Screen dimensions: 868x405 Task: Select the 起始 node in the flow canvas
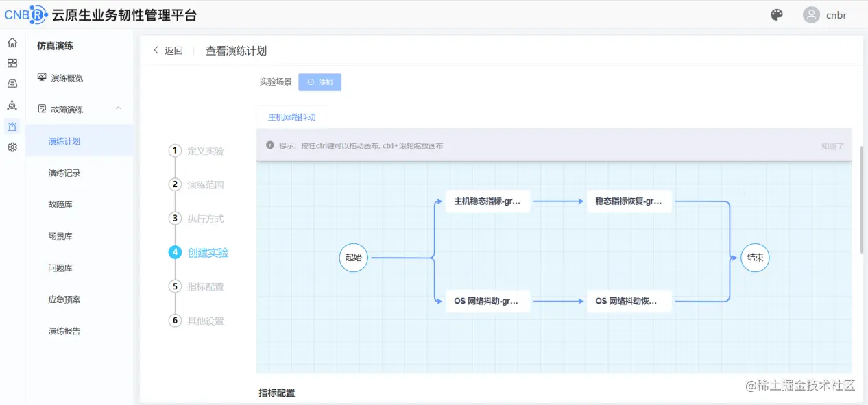pos(353,258)
